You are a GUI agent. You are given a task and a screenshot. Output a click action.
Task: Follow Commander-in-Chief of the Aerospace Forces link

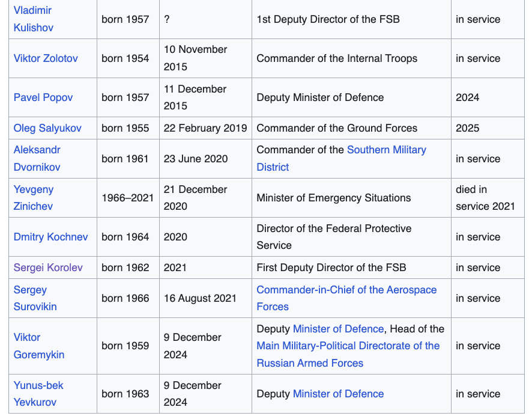click(x=346, y=298)
